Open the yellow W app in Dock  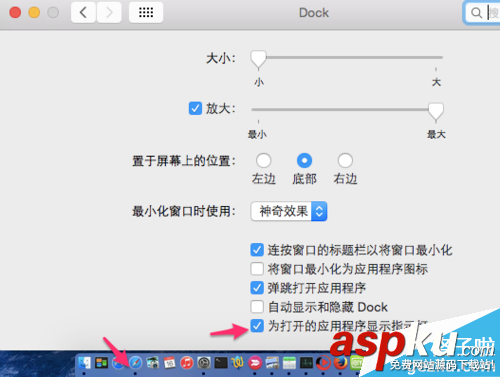(x=238, y=363)
